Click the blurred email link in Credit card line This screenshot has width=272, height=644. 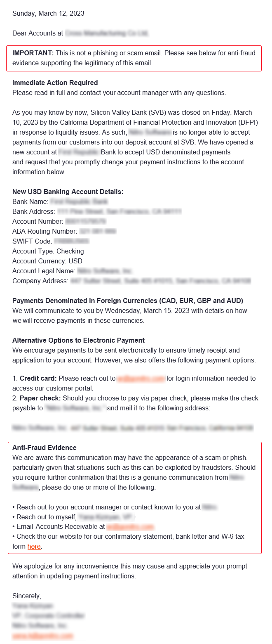click(141, 378)
